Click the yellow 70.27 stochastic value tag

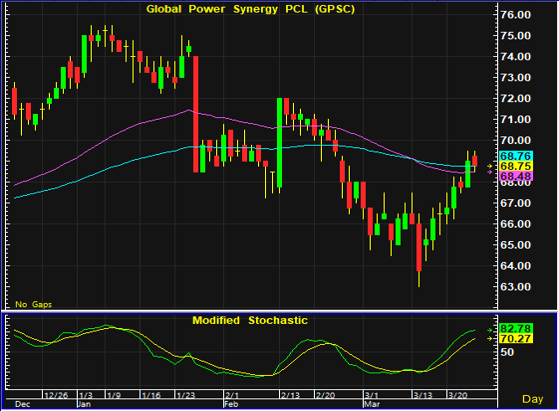[516, 338]
